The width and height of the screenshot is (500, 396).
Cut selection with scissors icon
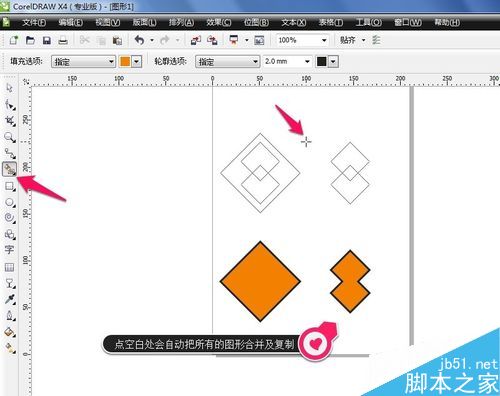[85, 40]
